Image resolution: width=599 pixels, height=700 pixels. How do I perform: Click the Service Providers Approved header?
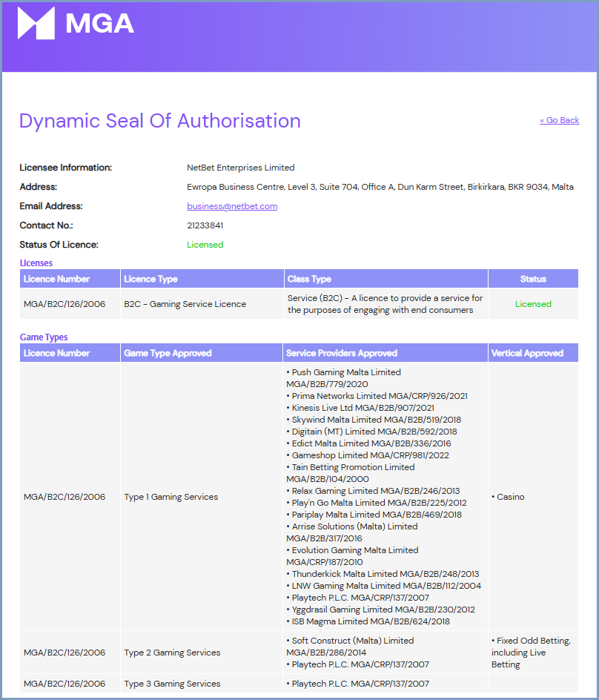click(385, 353)
